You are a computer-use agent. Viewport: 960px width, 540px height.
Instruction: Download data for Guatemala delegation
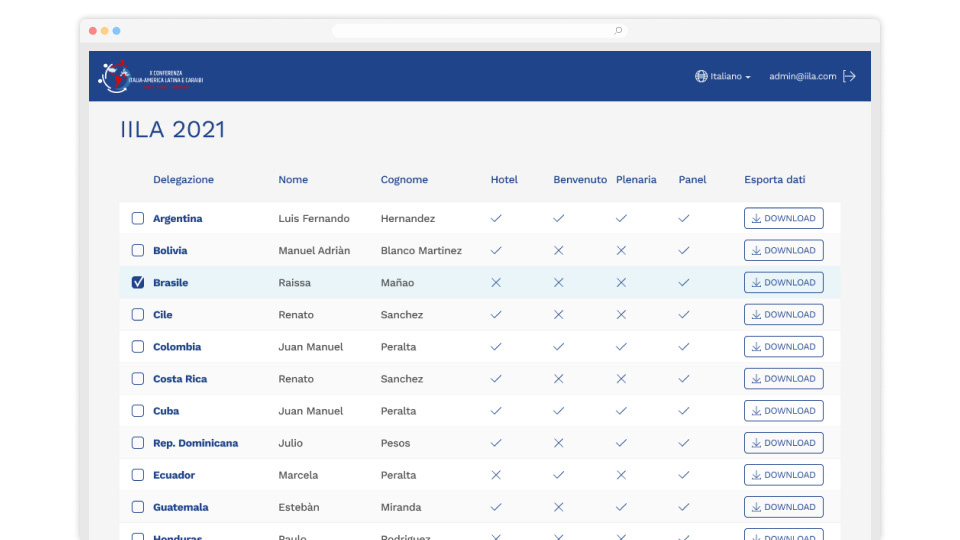(x=784, y=507)
